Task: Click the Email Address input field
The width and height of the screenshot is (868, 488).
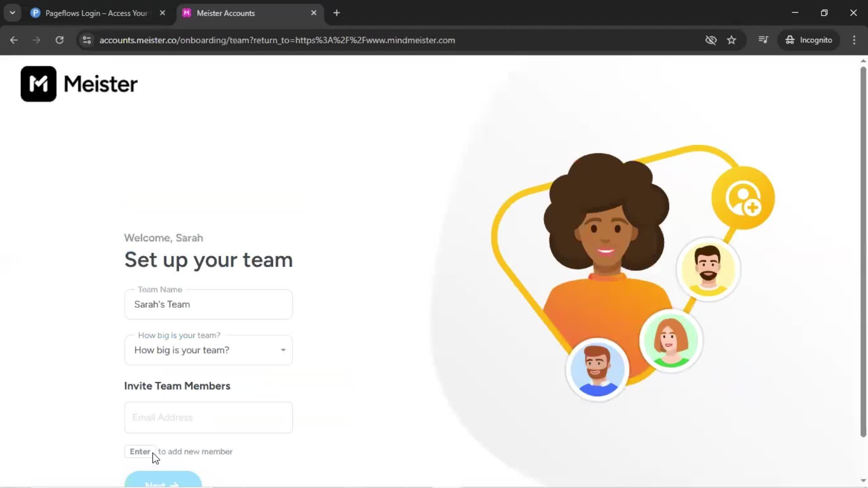Action: point(208,418)
